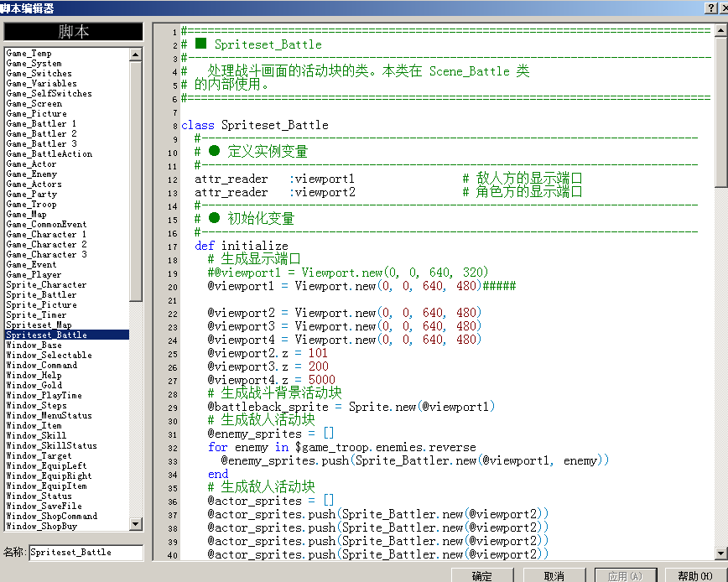Select the Window_ShopBuy script

pyautogui.click(x=67, y=527)
